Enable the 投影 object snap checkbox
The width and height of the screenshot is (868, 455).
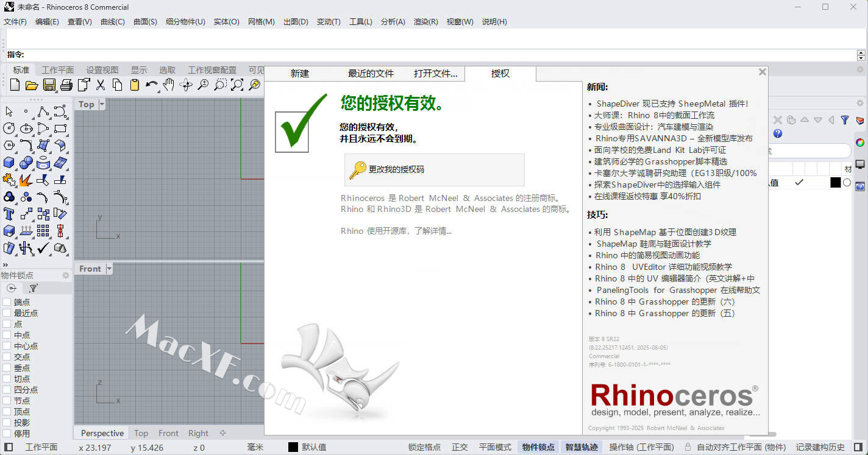[x=7, y=423]
